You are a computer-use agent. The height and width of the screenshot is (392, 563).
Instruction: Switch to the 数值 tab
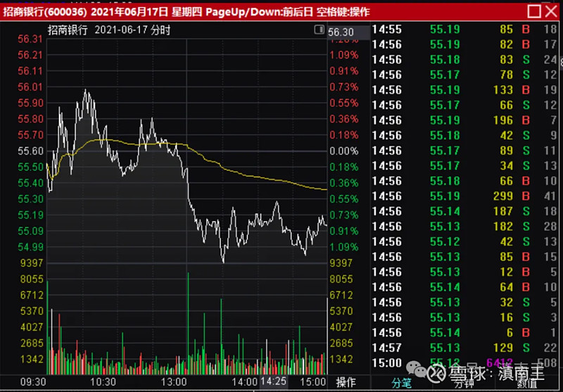(527, 383)
